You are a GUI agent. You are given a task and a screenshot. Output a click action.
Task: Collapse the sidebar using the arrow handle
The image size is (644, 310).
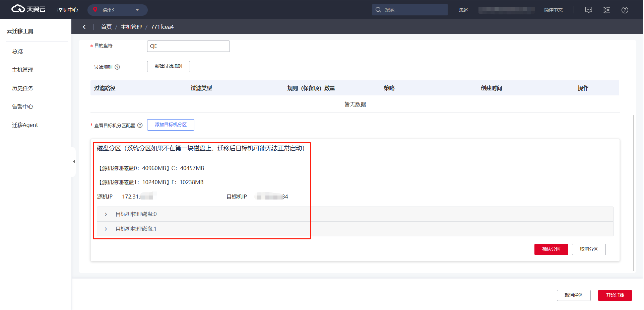click(74, 161)
